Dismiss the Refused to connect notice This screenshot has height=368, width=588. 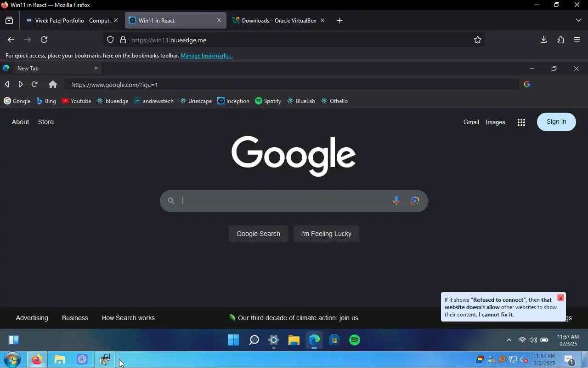coord(560,298)
